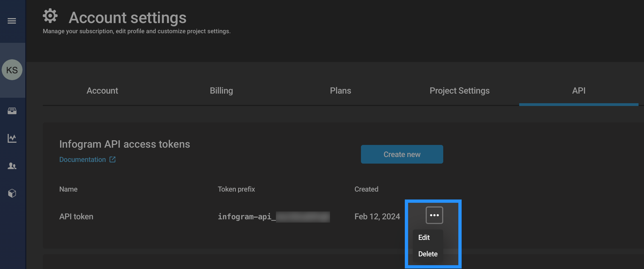Open the hamburger menu in sidebar
This screenshot has width=644, height=269.
point(12,21)
